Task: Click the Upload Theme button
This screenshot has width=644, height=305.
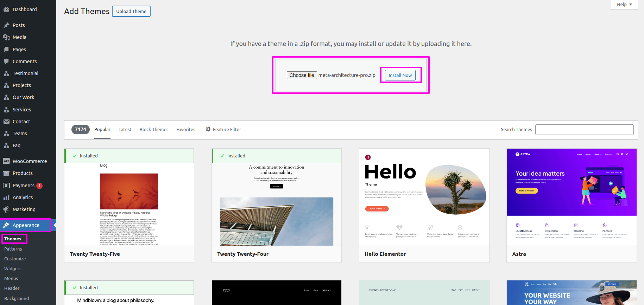Action: pyautogui.click(x=131, y=11)
